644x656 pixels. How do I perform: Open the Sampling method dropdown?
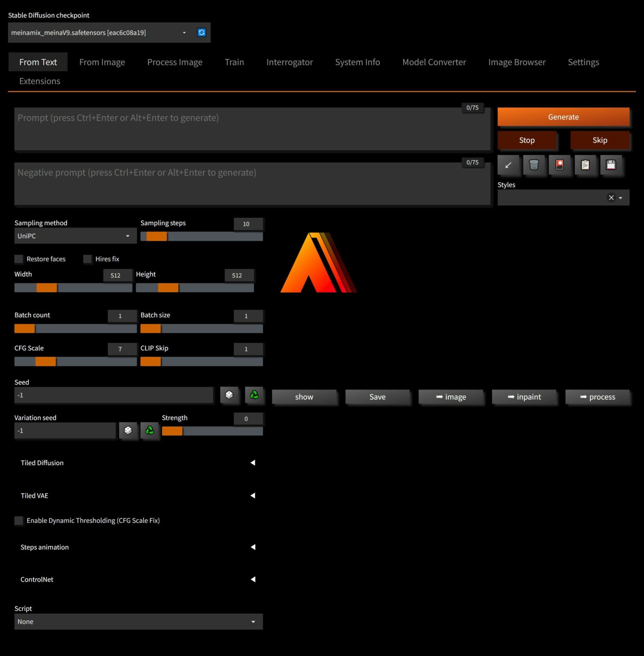tap(75, 236)
